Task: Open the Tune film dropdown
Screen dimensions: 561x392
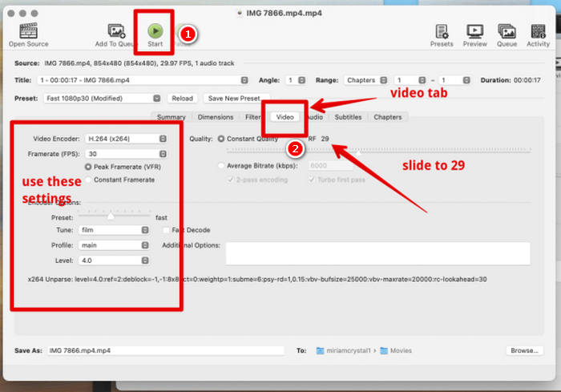Action: (x=114, y=230)
